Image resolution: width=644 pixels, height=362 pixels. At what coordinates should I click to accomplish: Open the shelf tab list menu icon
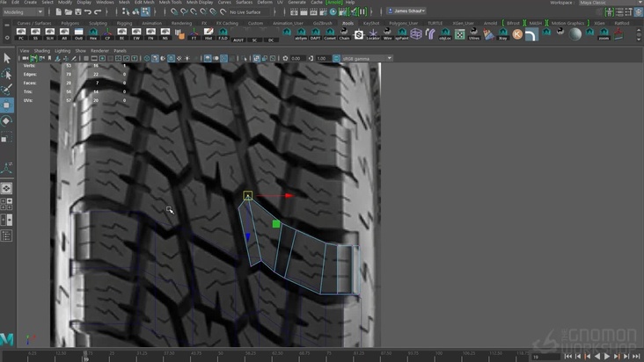pos(6,25)
